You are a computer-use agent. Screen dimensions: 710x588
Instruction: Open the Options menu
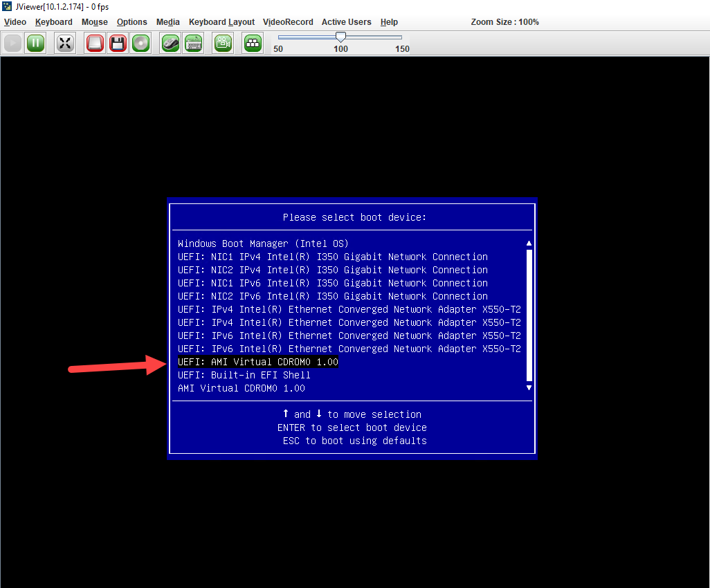[x=131, y=21]
